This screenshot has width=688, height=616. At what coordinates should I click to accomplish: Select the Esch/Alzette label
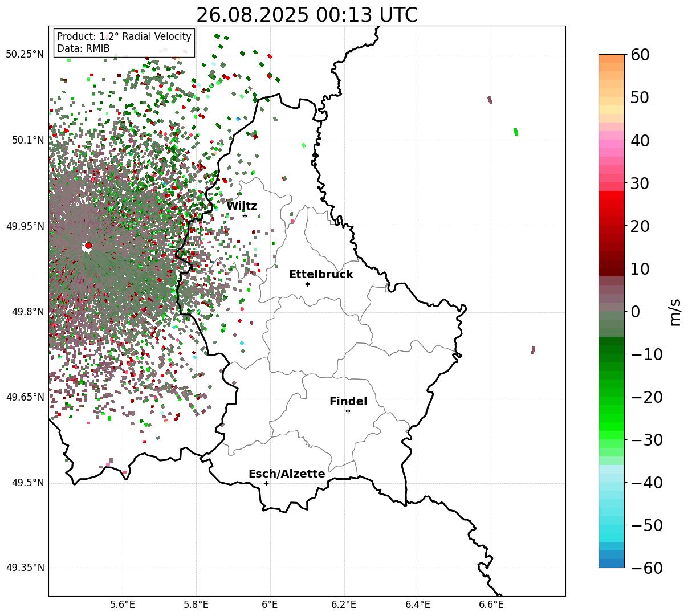(287, 474)
